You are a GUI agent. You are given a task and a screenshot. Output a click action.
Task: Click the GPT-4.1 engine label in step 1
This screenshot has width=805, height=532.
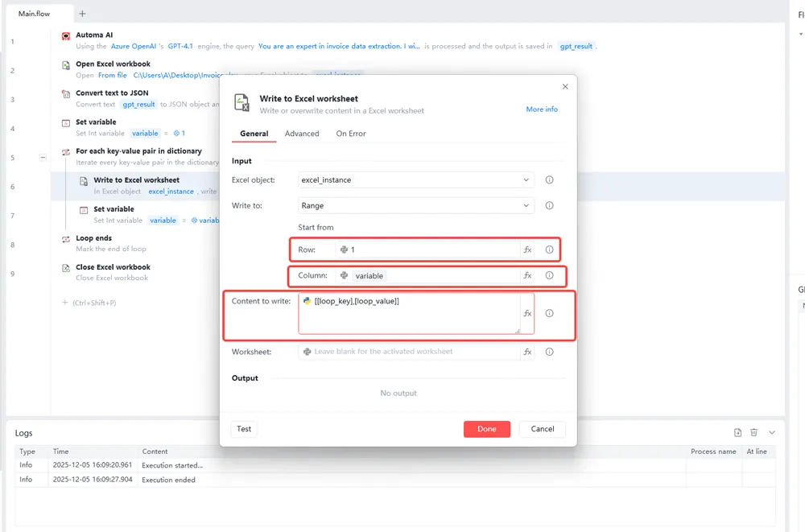point(180,46)
